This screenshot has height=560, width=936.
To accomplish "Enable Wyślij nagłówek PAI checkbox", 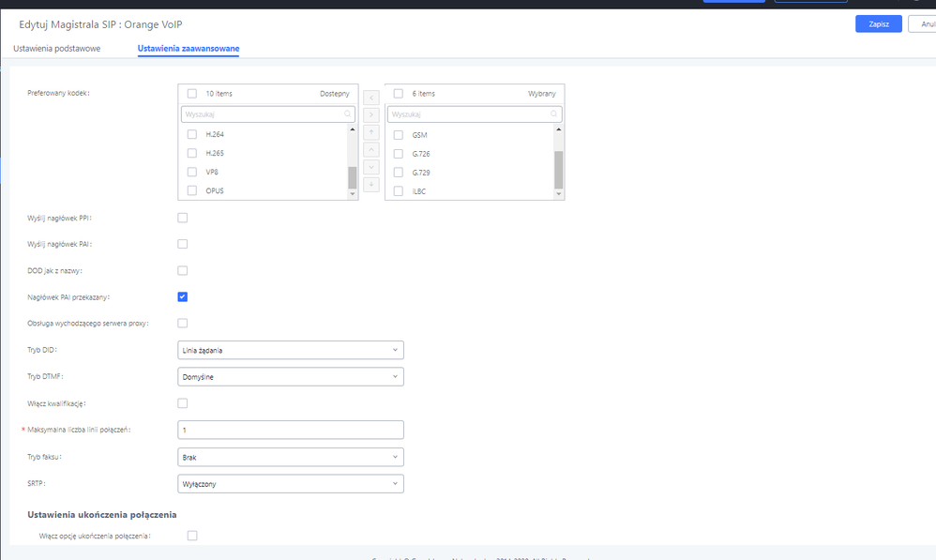I will (x=183, y=244).
